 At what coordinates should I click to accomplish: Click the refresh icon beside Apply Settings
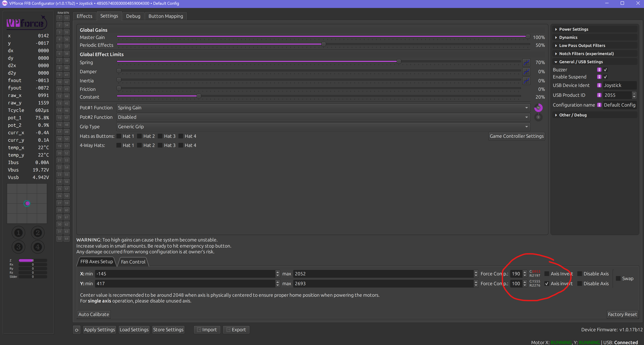(x=77, y=330)
